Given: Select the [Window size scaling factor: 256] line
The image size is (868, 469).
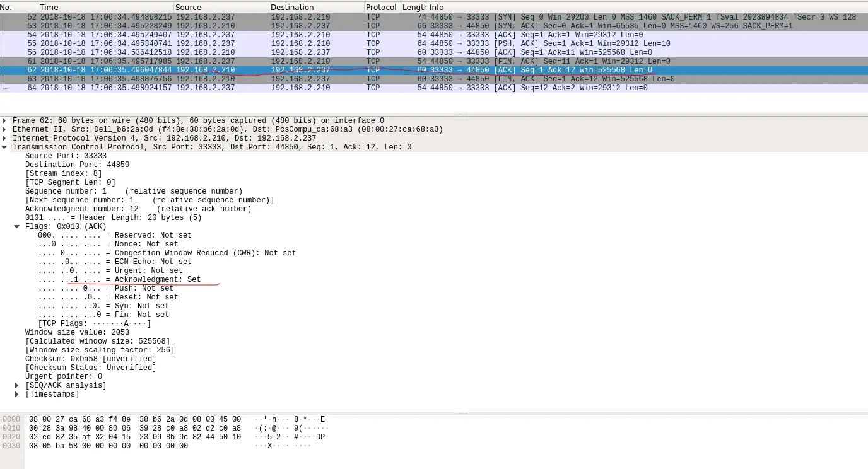Looking at the screenshot, I should pyautogui.click(x=100, y=350).
